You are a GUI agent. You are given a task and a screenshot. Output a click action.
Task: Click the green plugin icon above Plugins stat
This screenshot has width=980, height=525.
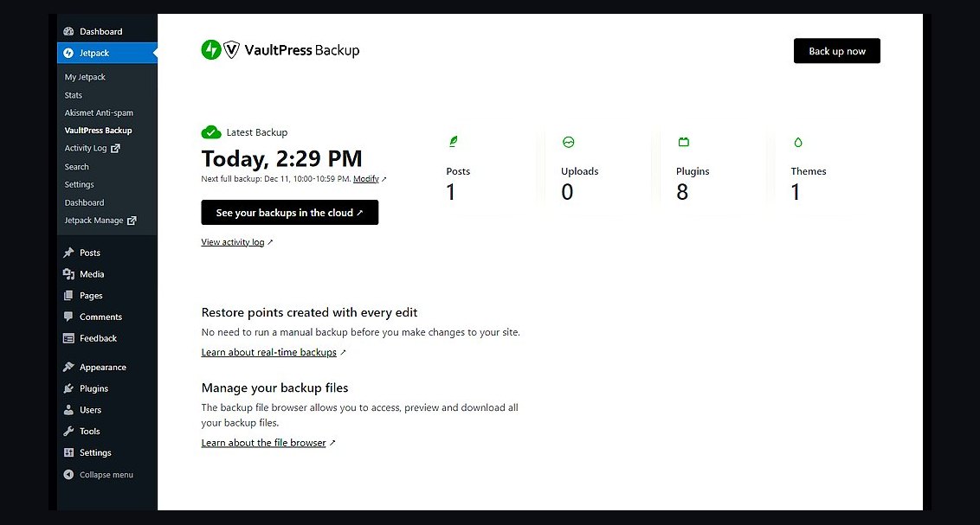pyautogui.click(x=684, y=143)
